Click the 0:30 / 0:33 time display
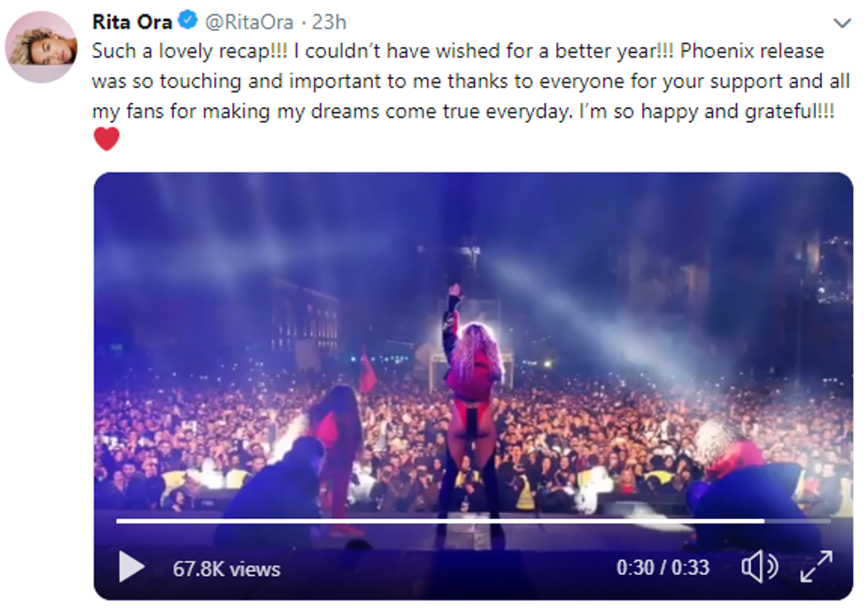 tap(663, 567)
